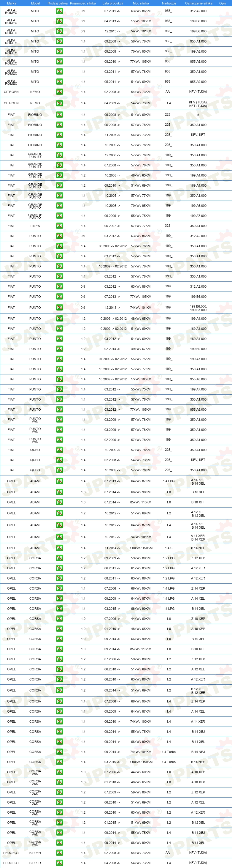
Task: Click fuel icon in Fiat Linea row
Action: coord(60,226)
